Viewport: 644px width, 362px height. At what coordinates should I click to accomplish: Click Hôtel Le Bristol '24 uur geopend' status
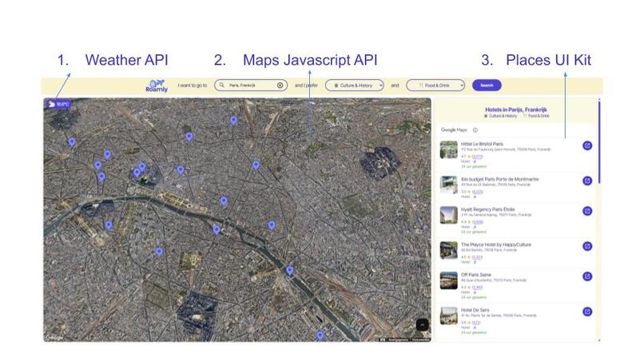pos(474,166)
